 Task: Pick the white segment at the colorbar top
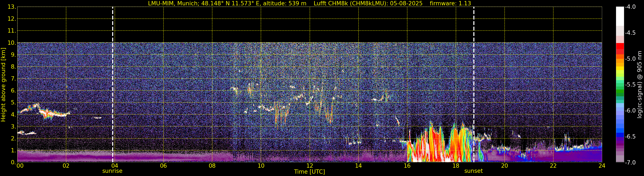[620, 16]
